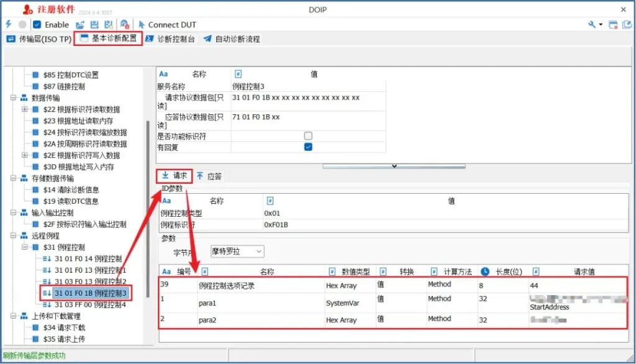Click the 请求 button
This screenshot has height=364, width=636.
(x=174, y=176)
